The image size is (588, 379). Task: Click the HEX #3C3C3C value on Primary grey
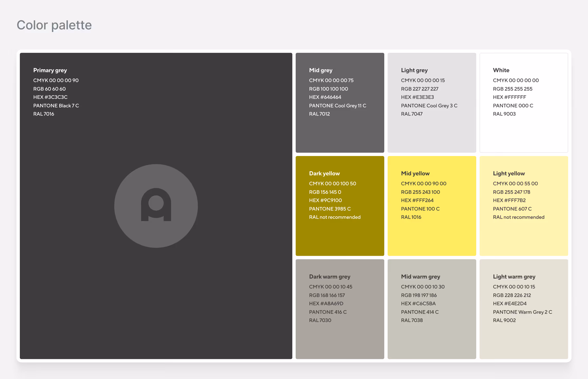click(x=50, y=97)
